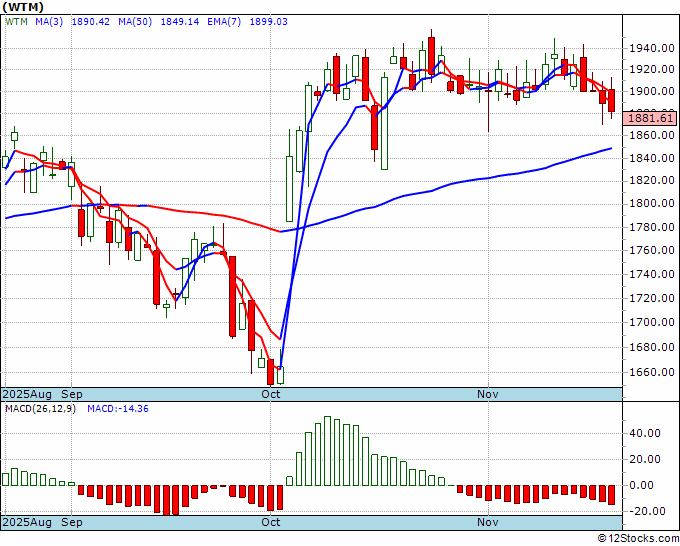This screenshot has height=546, width=680.
Task: Click the highlighted current price tag 1881.61
Action: (x=650, y=118)
